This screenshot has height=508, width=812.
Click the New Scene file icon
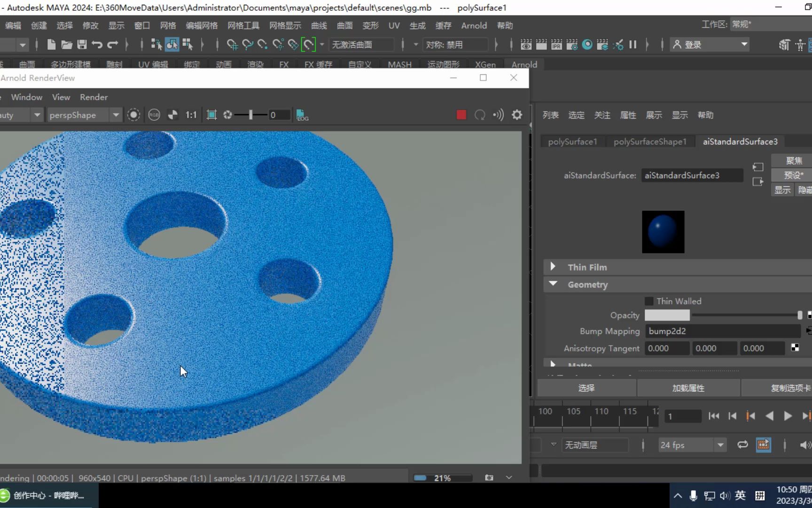pyautogui.click(x=51, y=45)
